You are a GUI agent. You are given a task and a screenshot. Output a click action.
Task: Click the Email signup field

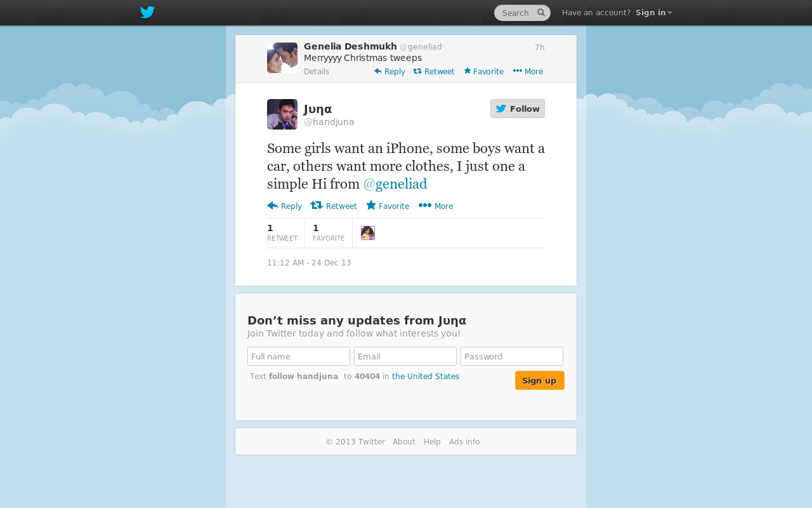(405, 356)
